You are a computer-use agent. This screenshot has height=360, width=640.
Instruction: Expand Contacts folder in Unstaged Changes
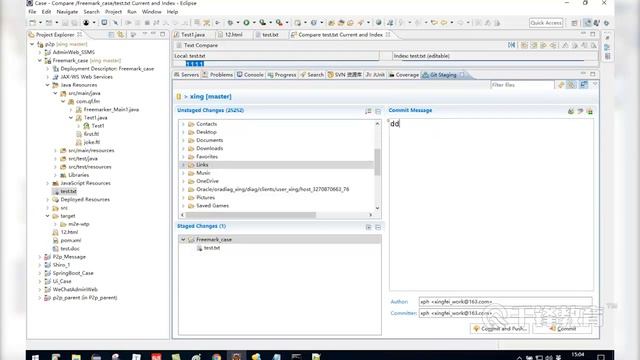[183, 124]
